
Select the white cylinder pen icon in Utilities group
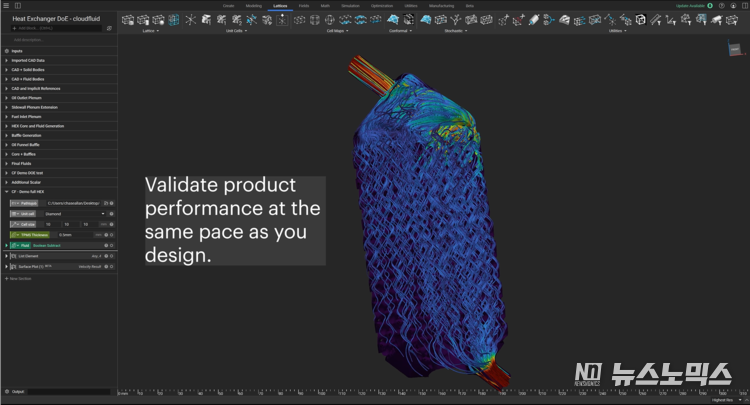pyautogui.click(x=534, y=20)
